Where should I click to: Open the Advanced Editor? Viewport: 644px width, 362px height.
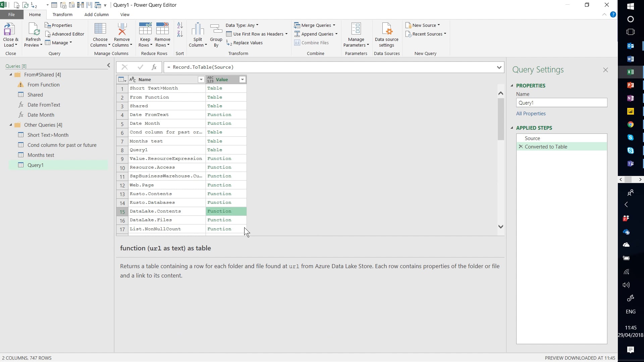click(x=64, y=34)
